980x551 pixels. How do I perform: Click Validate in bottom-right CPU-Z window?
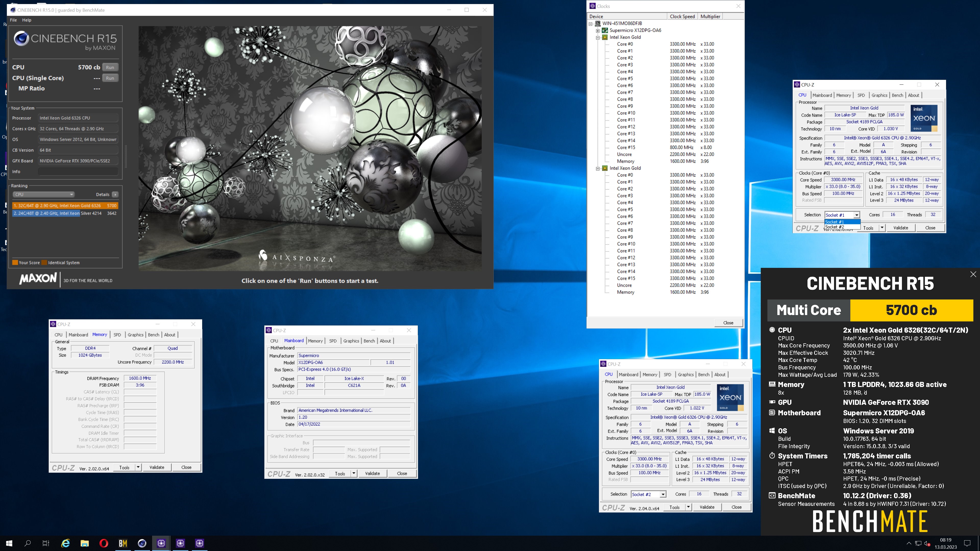point(707,507)
